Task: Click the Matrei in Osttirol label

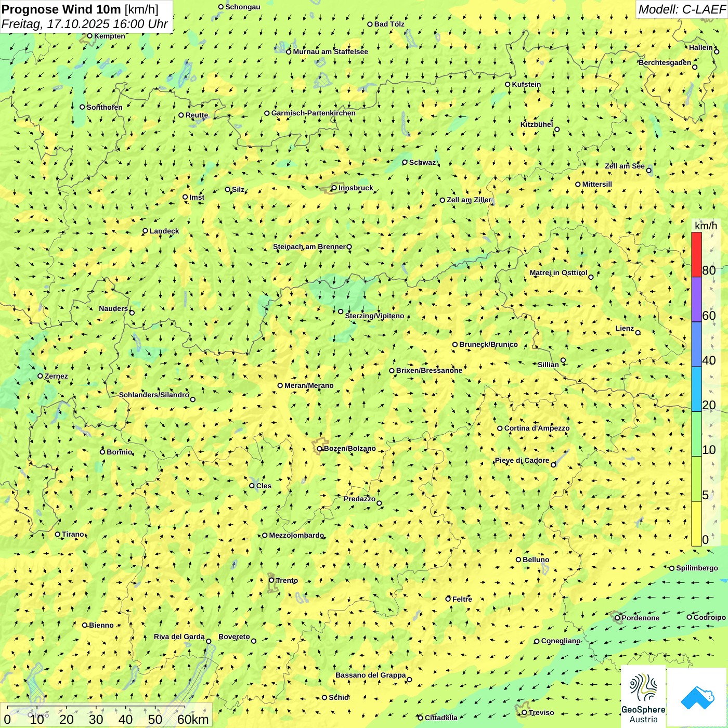Action: (558, 272)
